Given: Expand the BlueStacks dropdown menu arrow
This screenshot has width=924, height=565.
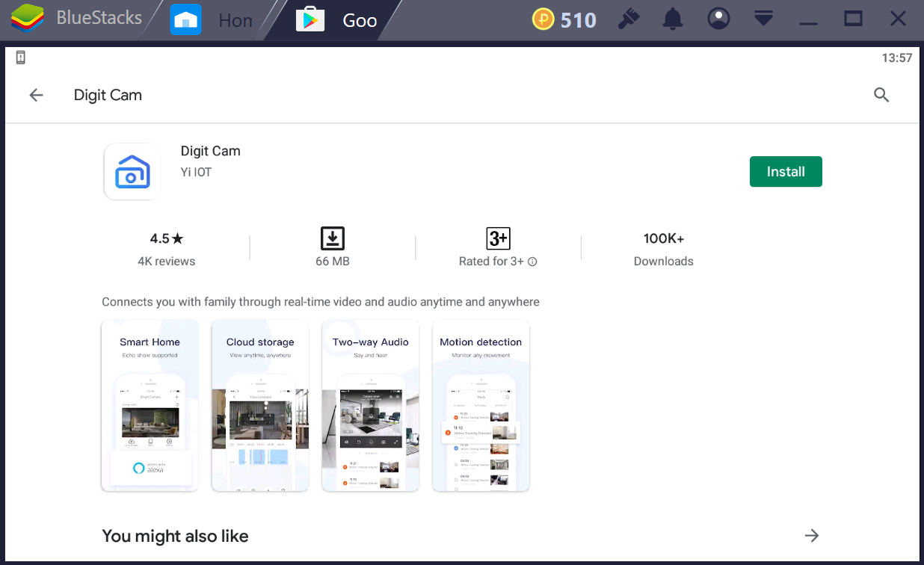Looking at the screenshot, I should coord(763,19).
